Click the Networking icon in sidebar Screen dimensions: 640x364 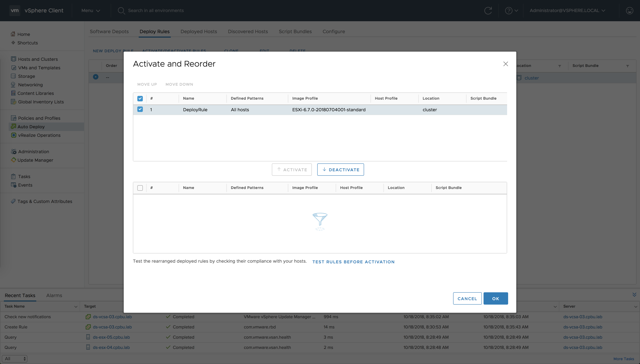(13, 85)
